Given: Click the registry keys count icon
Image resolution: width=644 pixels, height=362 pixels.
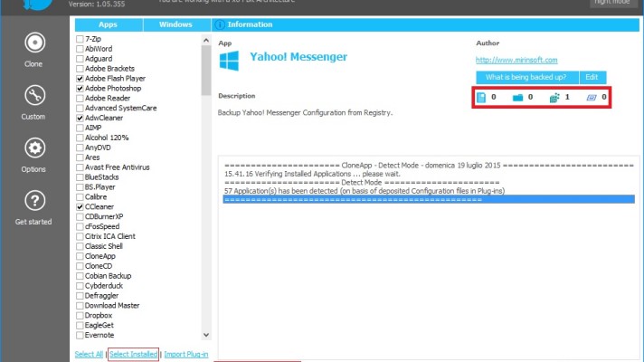Looking at the screenshot, I should point(554,98).
